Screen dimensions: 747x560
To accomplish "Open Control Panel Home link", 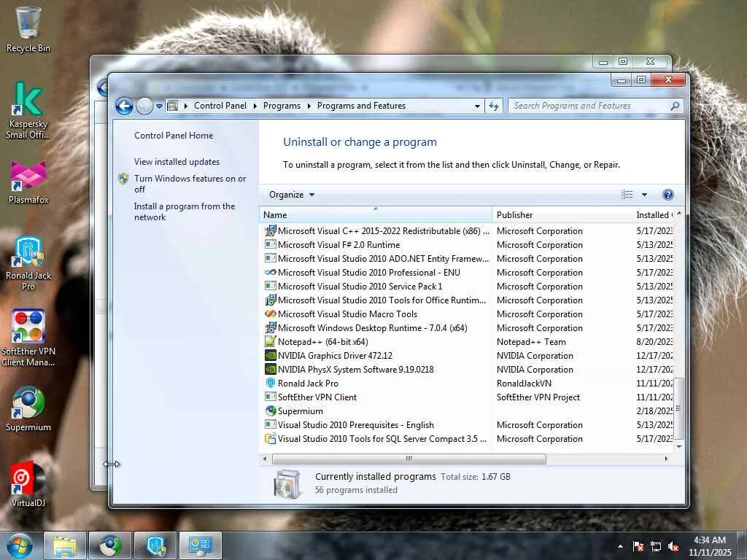I will coord(174,135).
